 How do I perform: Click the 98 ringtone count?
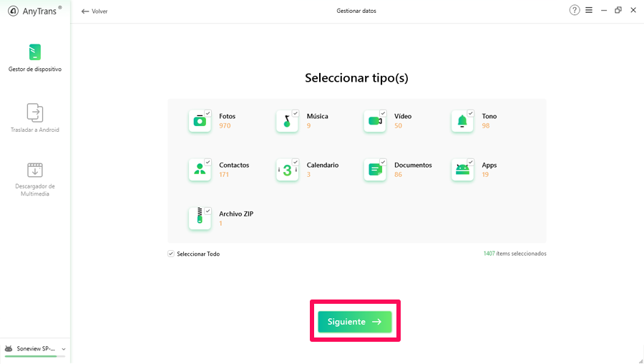click(486, 126)
